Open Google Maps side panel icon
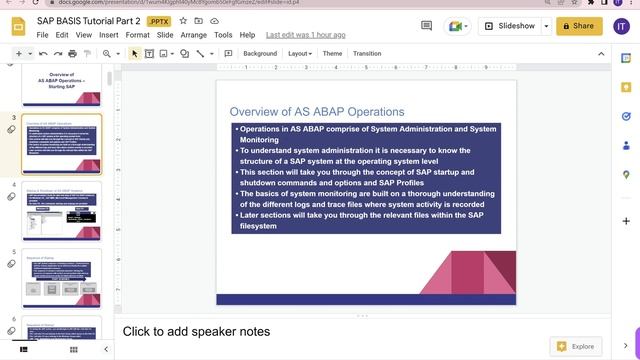This screenshot has height=360, width=640. point(626,175)
